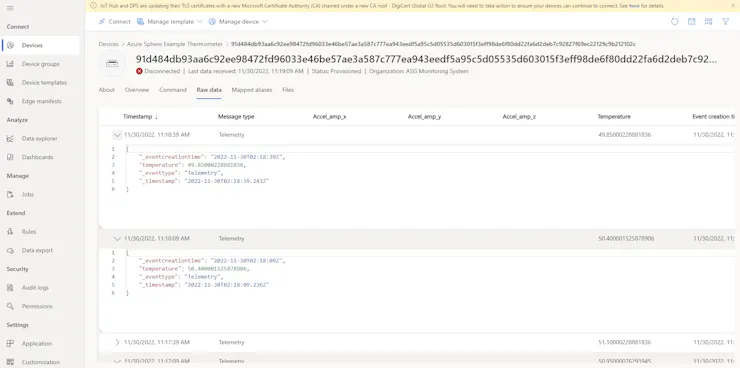The image size is (740, 368).
Task: Click the Device templates icon
Action: point(10,83)
